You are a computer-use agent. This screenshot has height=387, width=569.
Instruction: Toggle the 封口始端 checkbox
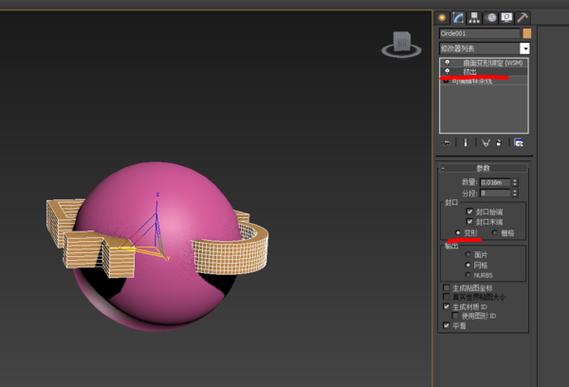470,211
